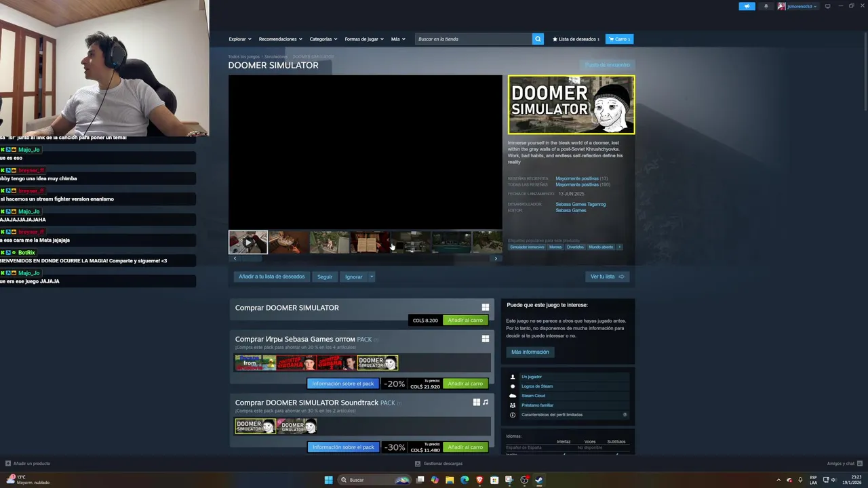Open Amigos y chat
Image resolution: width=868 pixels, height=488 pixels.
click(x=844, y=464)
